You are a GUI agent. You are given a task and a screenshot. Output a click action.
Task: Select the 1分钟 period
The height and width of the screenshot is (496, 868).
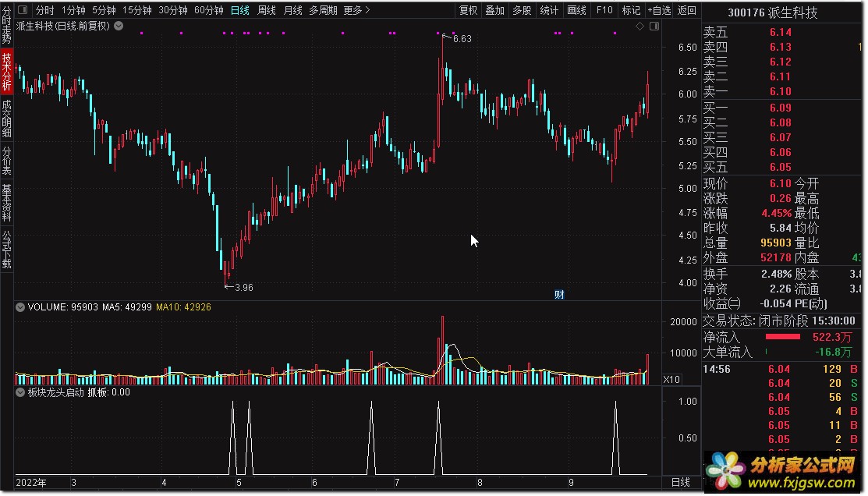[73, 10]
